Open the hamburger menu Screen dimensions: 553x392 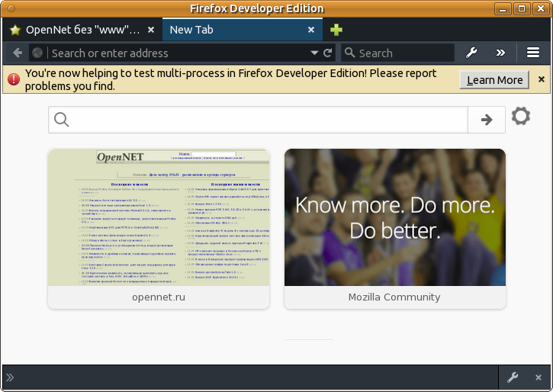tap(533, 53)
